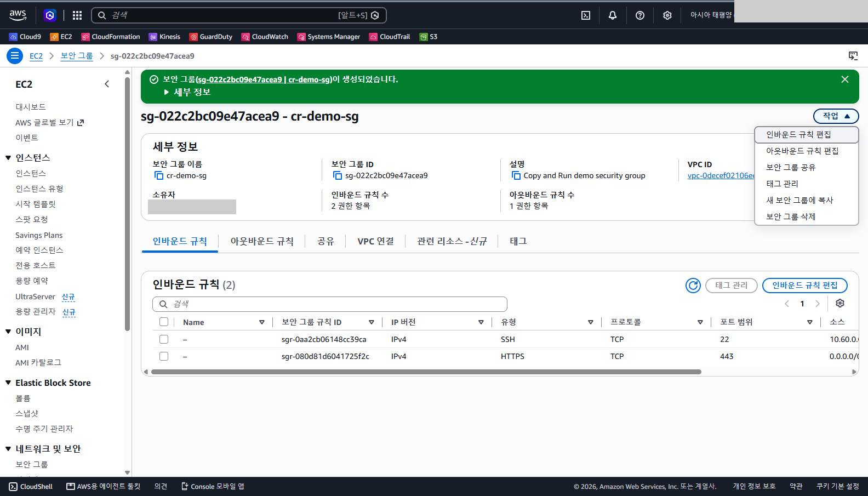Viewport: 868px width, 496px height.
Task: Click the 인바운드 규칙 편집 button above the table
Action: coord(805,286)
